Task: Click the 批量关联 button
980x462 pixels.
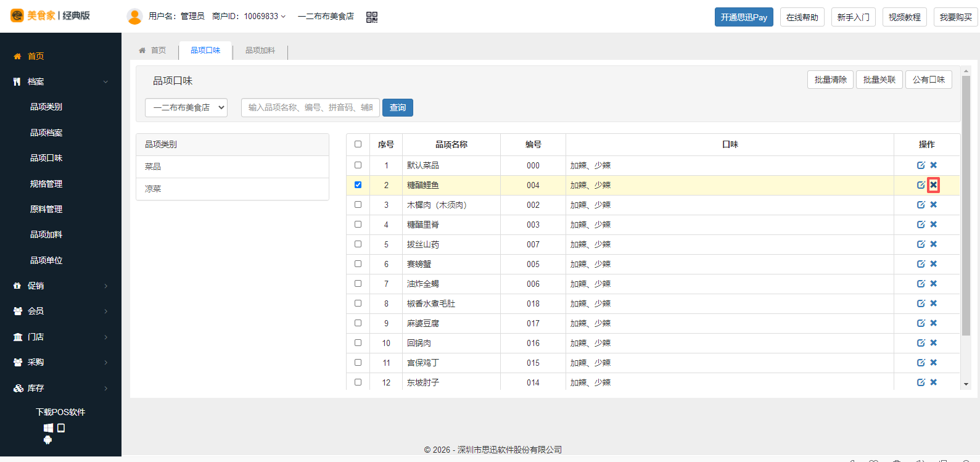Action: [x=879, y=80]
